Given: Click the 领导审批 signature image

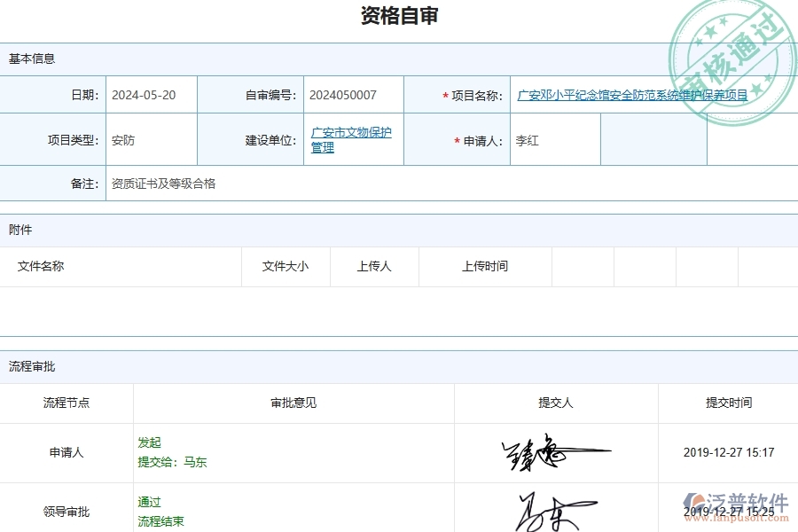Looking at the screenshot, I should click(x=555, y=512).
